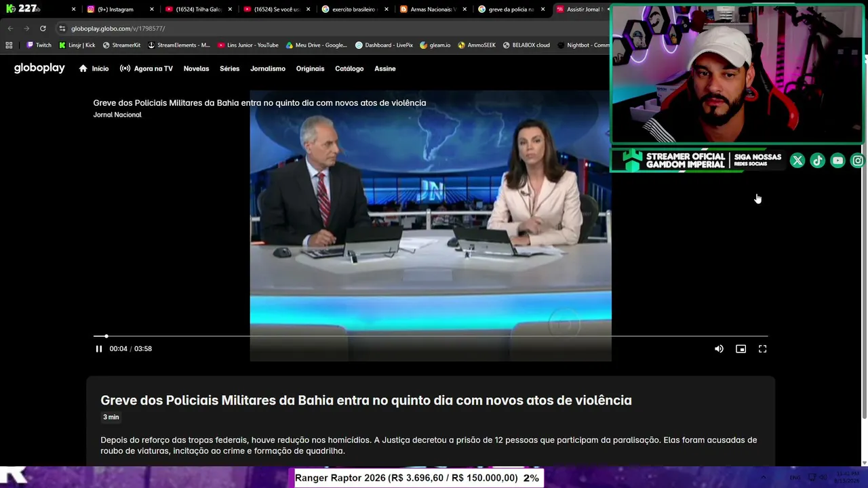Close the Armas Nacionais tab
868x488 pixels.
(x=465, y=9)
